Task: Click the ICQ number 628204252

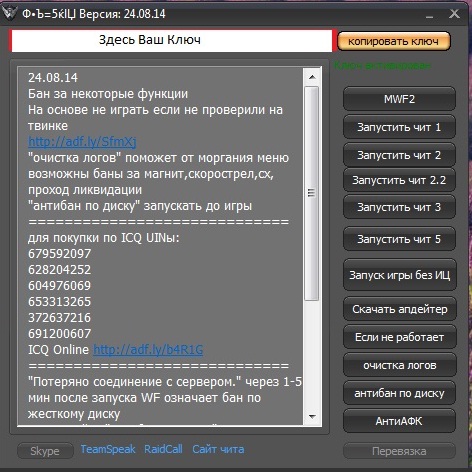Action: click(59, 270)
